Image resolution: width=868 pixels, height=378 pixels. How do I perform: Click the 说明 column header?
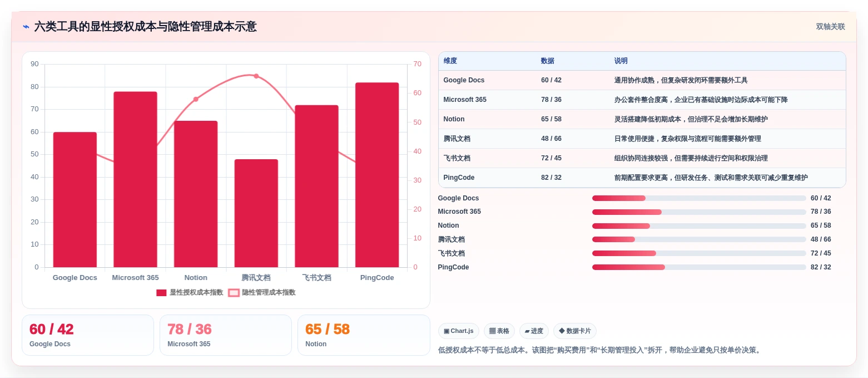pyautogui.click(x=621, y=61)
